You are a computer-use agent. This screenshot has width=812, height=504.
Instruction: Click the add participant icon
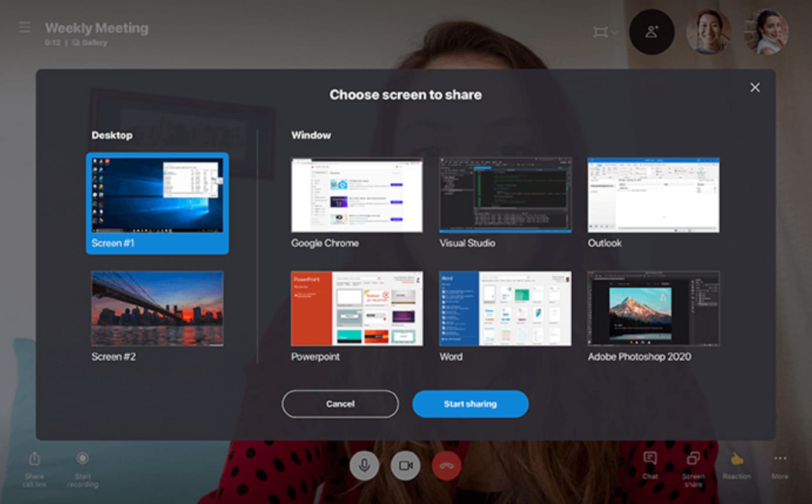(x=652, y=32)
